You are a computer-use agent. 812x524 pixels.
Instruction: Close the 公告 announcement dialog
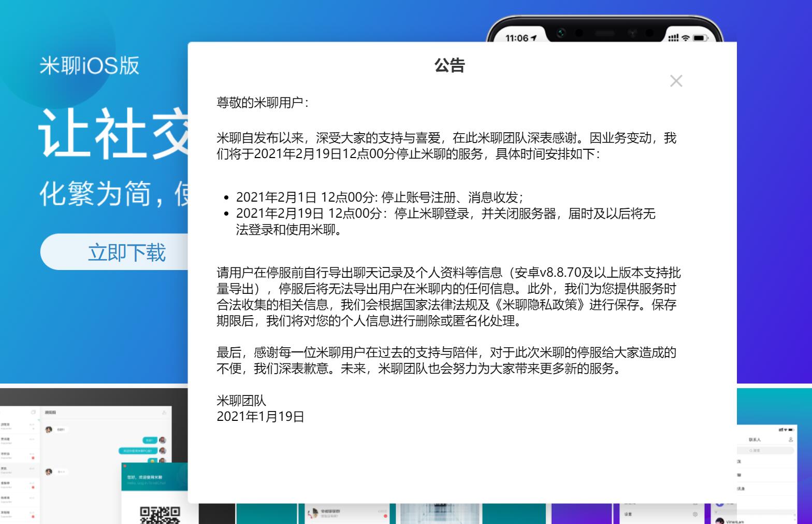coord(676,81)
